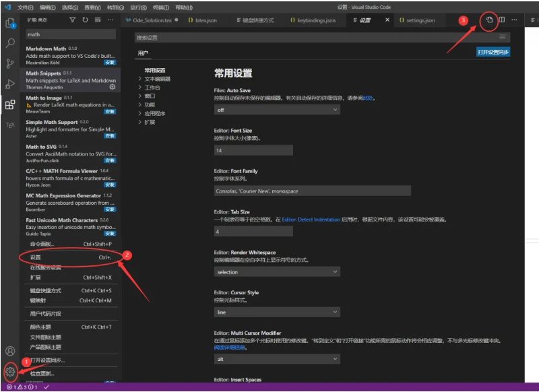The width and height of the screenshot is (539, 392).
Task: Open 终端(T) menu
Action: pyautogui.click(x=160, y=7)
